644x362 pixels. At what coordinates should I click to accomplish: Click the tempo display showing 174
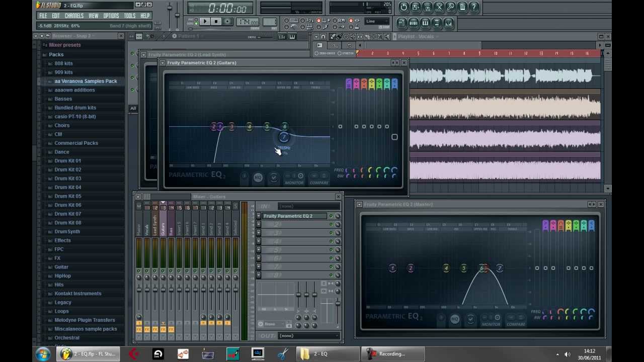coord(248,22)
